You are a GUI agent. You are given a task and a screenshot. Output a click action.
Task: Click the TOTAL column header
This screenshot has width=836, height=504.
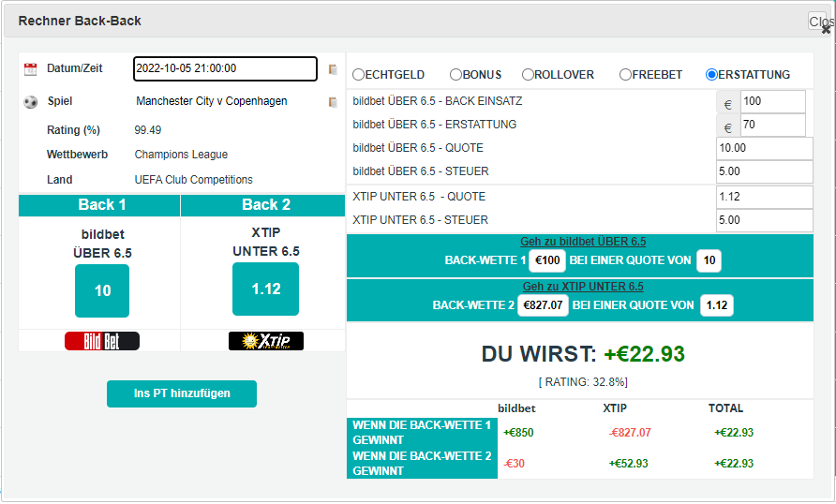(x=725, y=408)
